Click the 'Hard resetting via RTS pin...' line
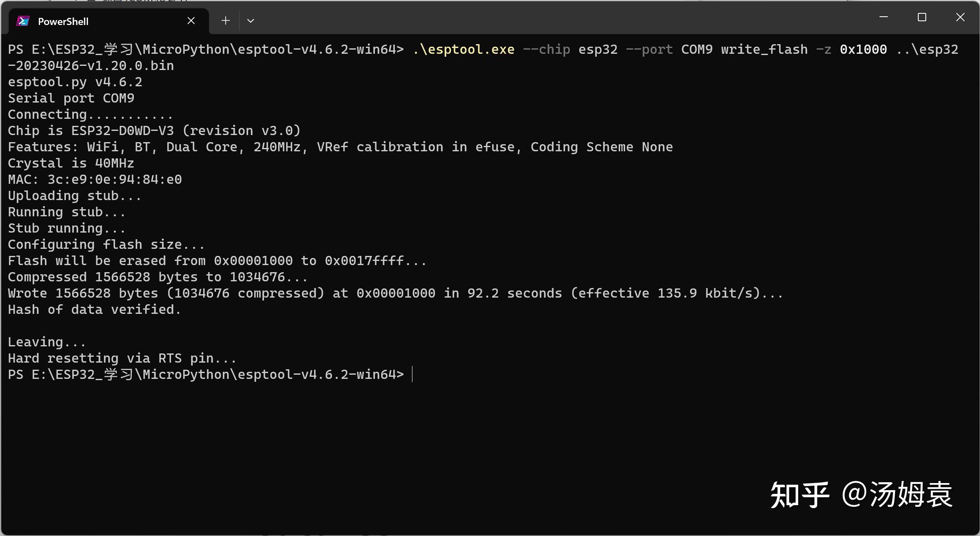 tap(122, 358)
